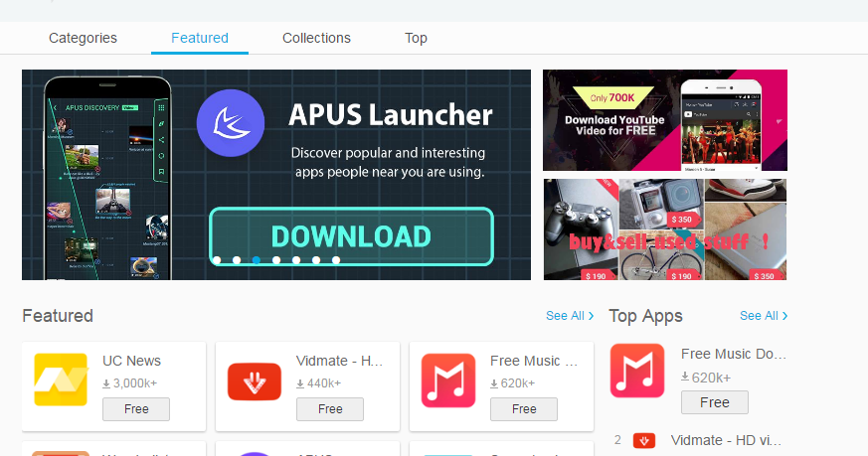Click the 440k+ download count
This screenshot has width=868, height=456.
pos(319,382)
